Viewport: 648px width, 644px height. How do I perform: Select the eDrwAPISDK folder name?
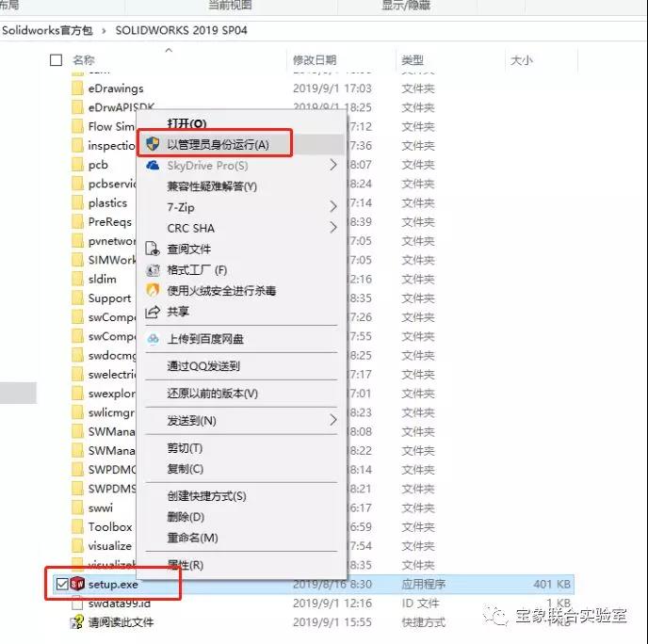tap(121, 107)
